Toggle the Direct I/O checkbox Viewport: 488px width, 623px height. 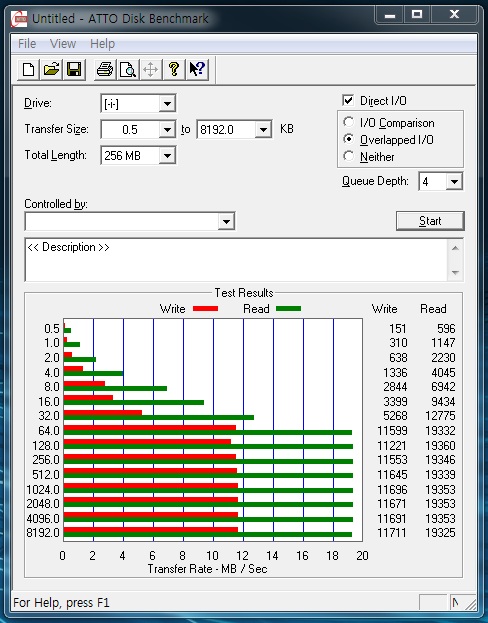(348, 100)
